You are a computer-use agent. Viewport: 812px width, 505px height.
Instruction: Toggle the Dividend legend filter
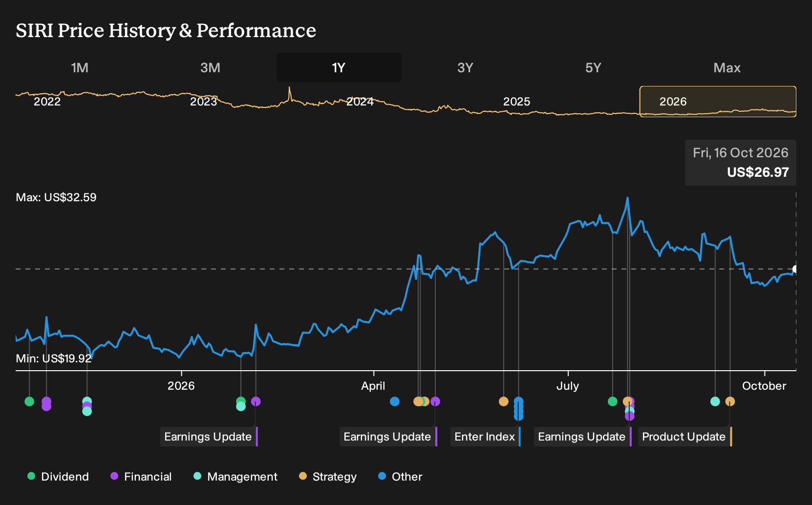click(x=58, y=477)
